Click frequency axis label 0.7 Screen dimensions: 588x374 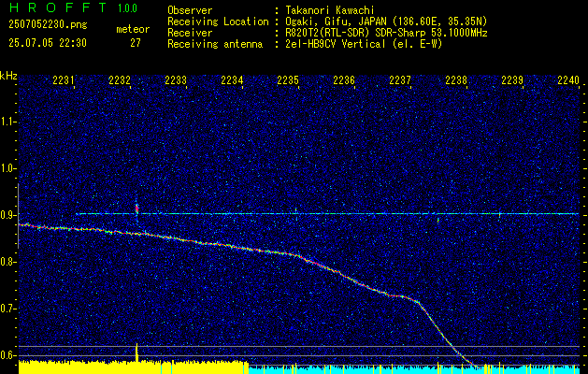coord(7,309)
